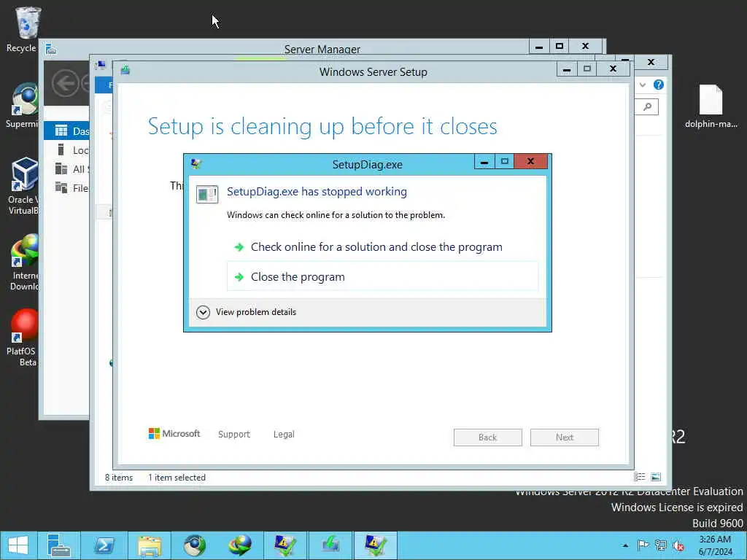Open the Start button
747x560 pixels.
tap(18, 545)
